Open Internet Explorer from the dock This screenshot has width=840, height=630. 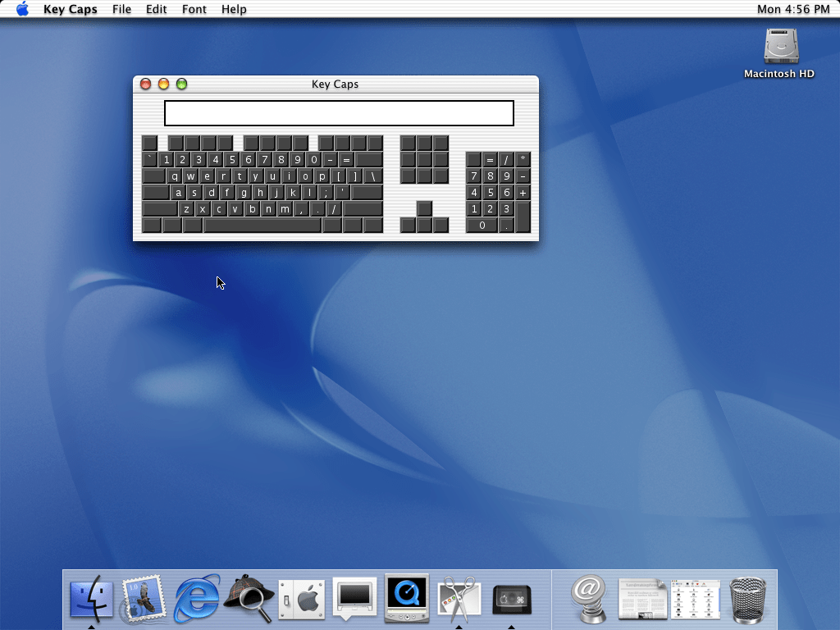click(x=197, y=600)
